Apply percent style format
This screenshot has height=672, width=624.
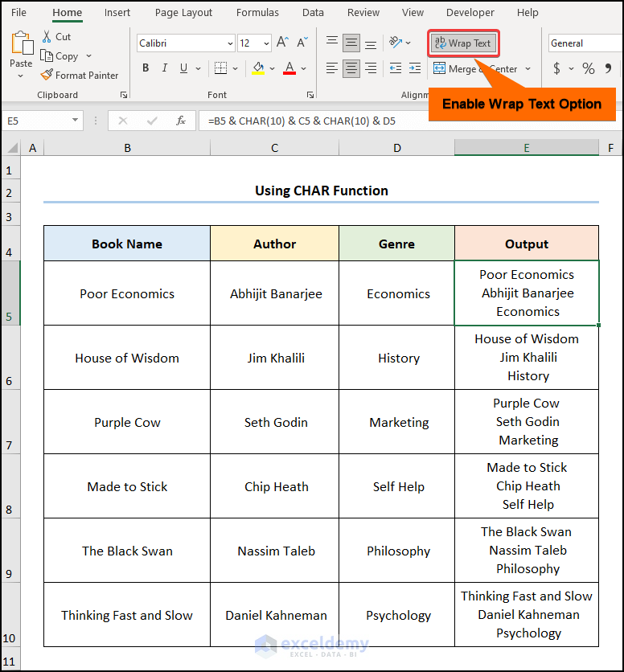pos(589,68)
